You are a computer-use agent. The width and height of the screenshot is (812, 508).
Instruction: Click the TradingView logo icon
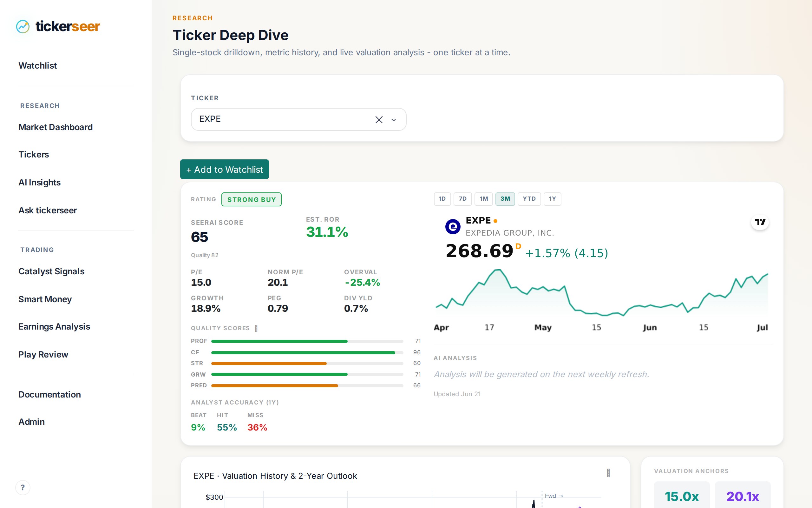point(760,222)
